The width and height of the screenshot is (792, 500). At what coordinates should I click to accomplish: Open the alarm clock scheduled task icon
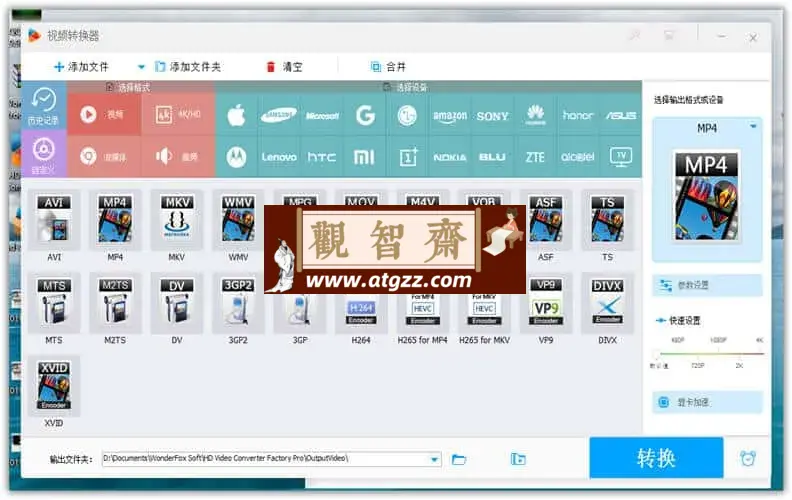[x=748, y=458]
